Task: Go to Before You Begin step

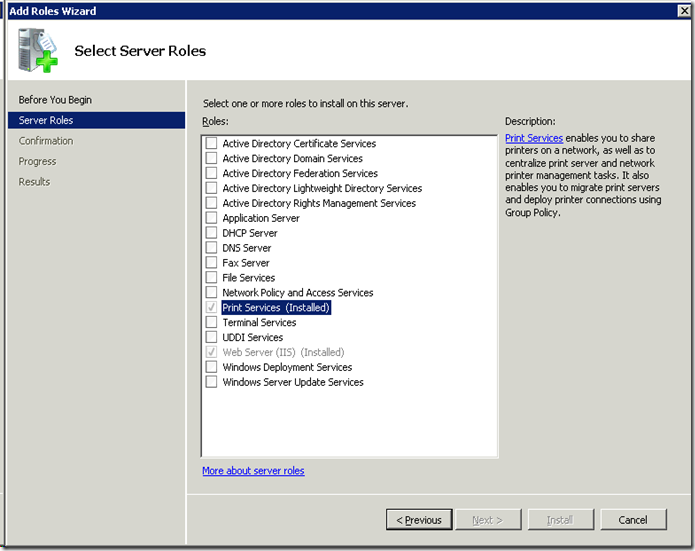Action: (x=55, y=100)
